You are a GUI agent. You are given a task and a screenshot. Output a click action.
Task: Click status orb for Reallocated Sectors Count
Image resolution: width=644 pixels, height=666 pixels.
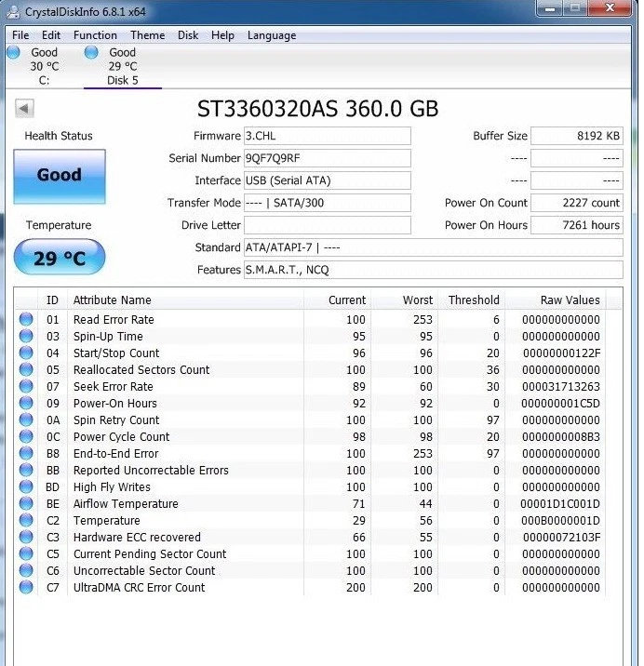(26, 369)
